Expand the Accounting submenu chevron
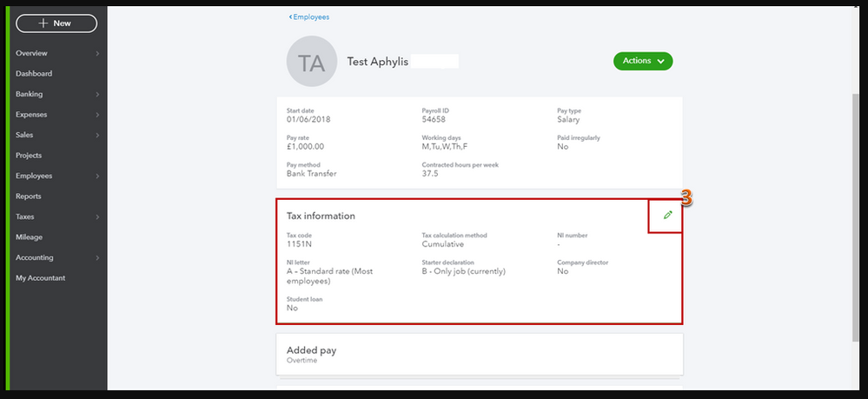 pos(96,258)
